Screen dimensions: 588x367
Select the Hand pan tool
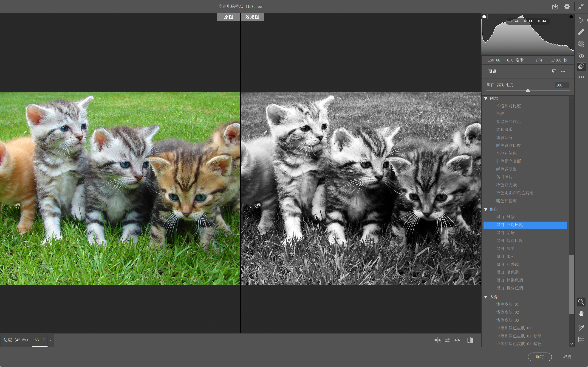pos(581,314)
